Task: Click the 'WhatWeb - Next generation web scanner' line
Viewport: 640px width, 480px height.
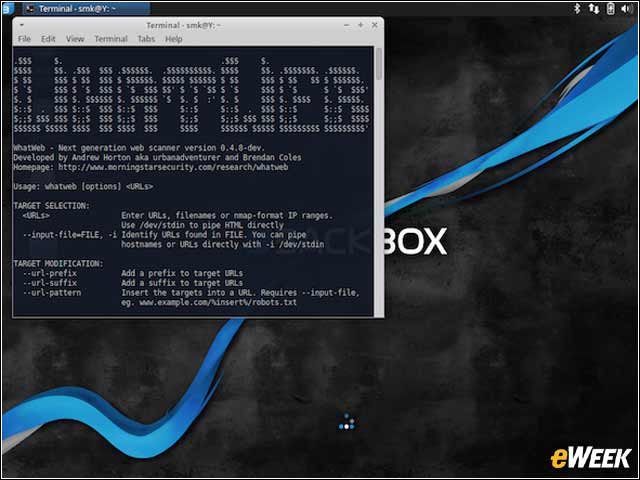Action: [x=139, y=148]
